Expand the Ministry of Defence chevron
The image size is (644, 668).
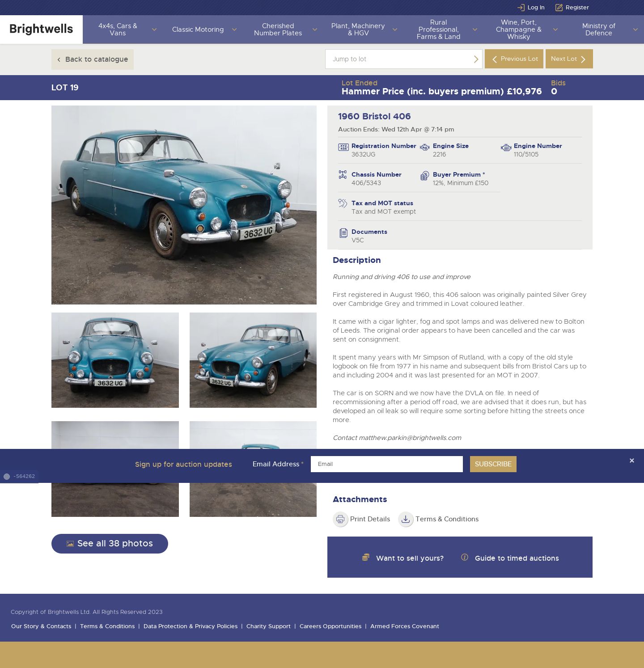pyautogui.click(x=635, y=30)
